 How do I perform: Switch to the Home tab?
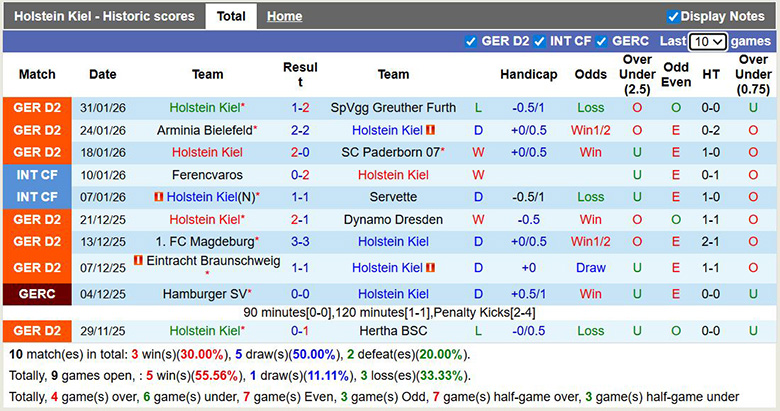coord(284,16)
